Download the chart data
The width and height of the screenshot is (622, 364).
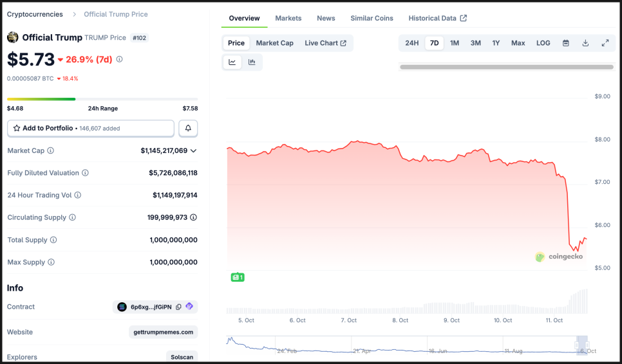point(585,43)
